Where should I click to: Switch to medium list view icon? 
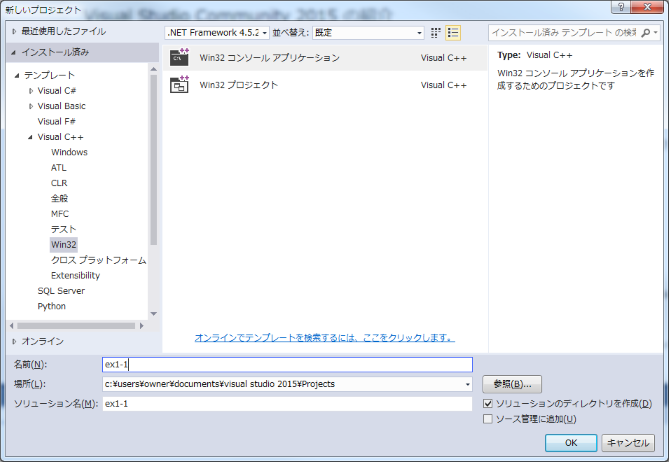point(453,33)
